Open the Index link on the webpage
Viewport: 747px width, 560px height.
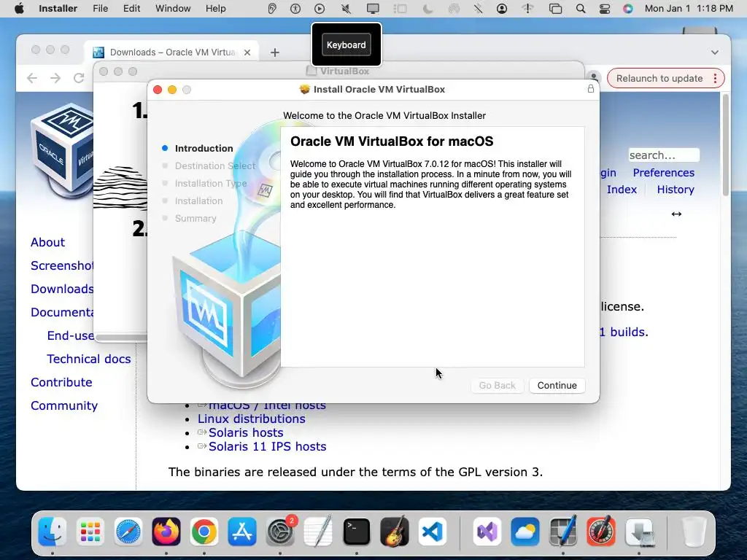tap(622, 190)
